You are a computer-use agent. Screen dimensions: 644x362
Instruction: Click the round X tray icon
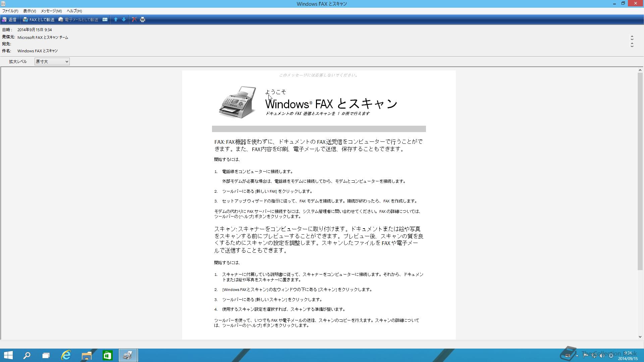[611, 356]
